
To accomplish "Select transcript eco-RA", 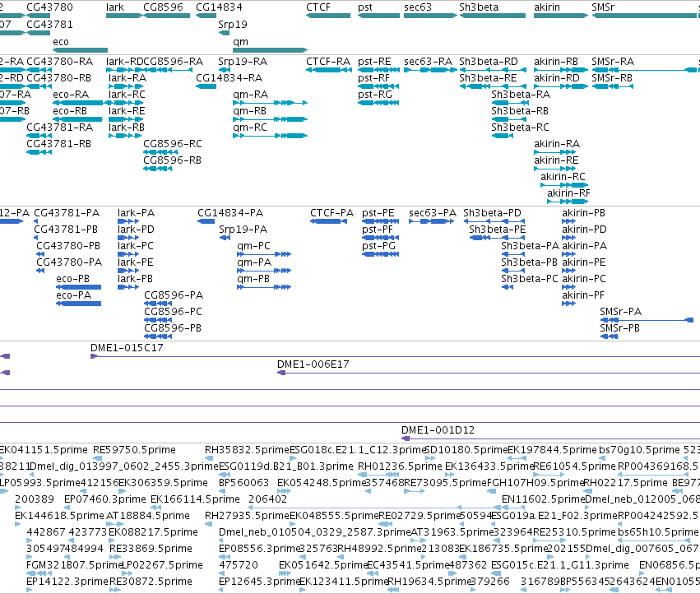I will coord(71,95).
